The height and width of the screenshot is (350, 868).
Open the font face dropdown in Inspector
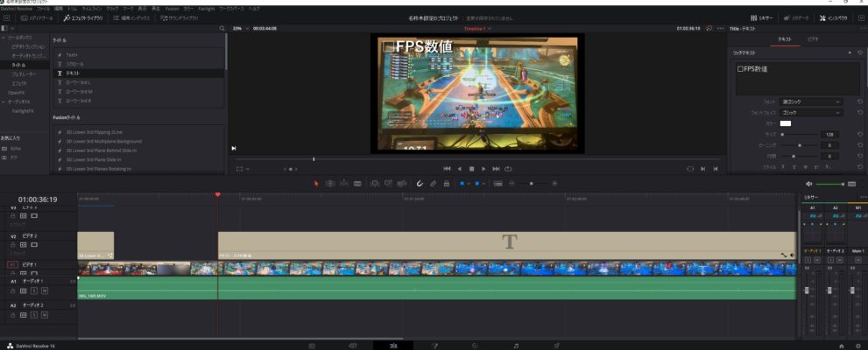click(x=812, y=113)
